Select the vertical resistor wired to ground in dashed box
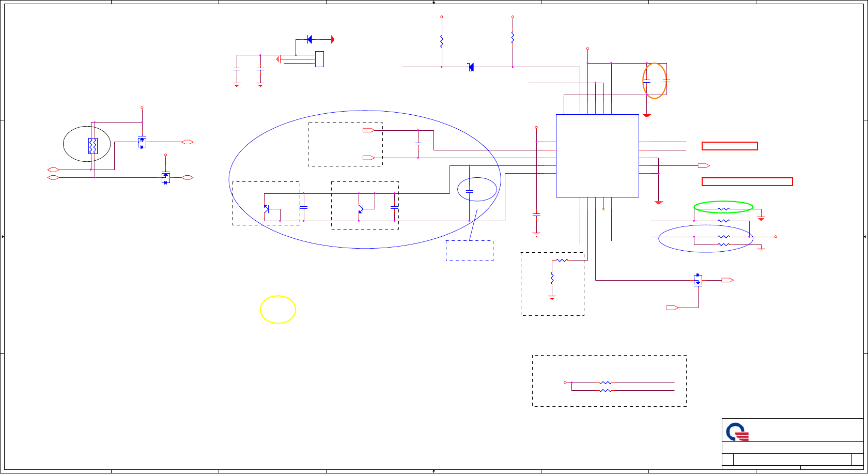The width and height of the screenshot is (868, 474). [552, 278]
